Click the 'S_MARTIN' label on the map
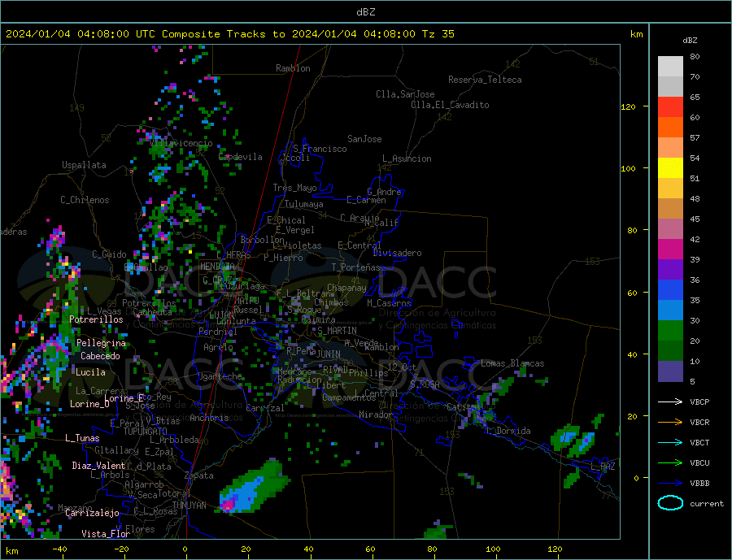The image size is (732, 560). 337,331
